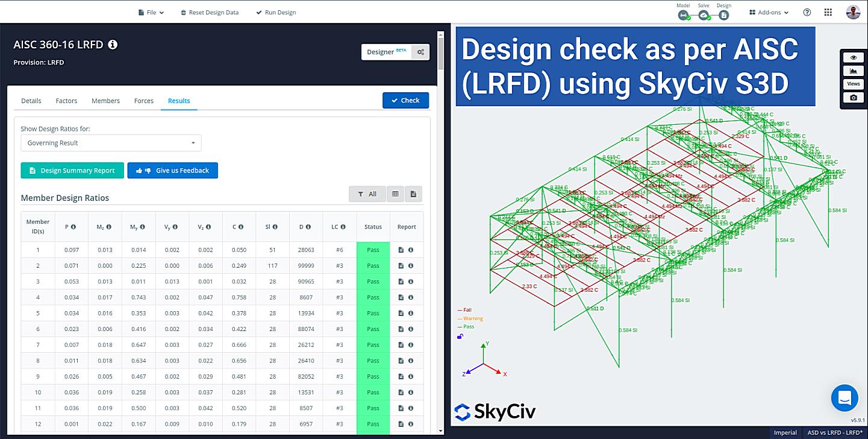Open the user profile avatar
This screenshot has width=868, height=439.
[853, 12]
